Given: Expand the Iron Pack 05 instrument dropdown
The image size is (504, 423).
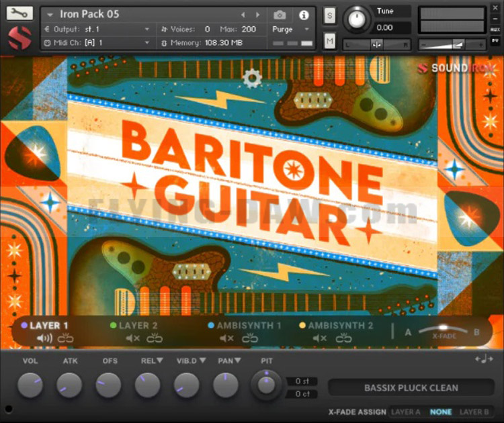Looking at the screenshot, I should 49,15.
